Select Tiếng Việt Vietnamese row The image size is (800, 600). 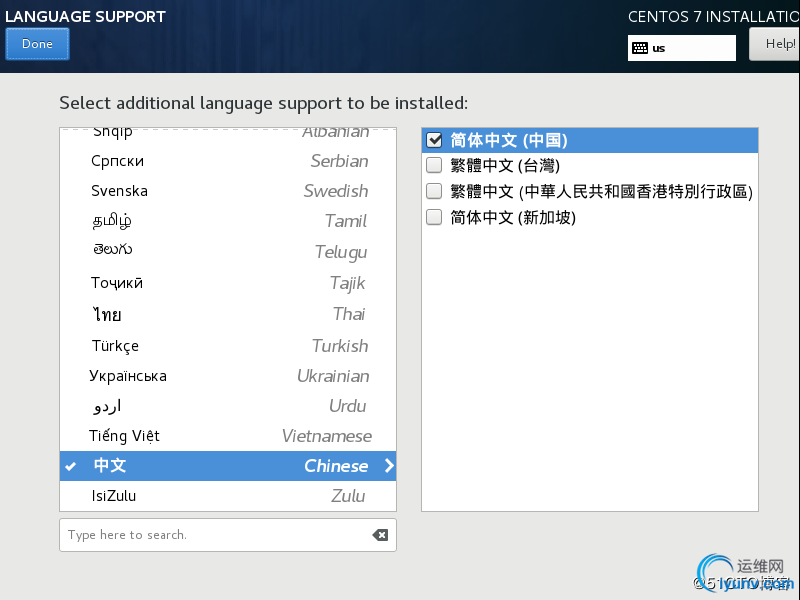(228, 436)
